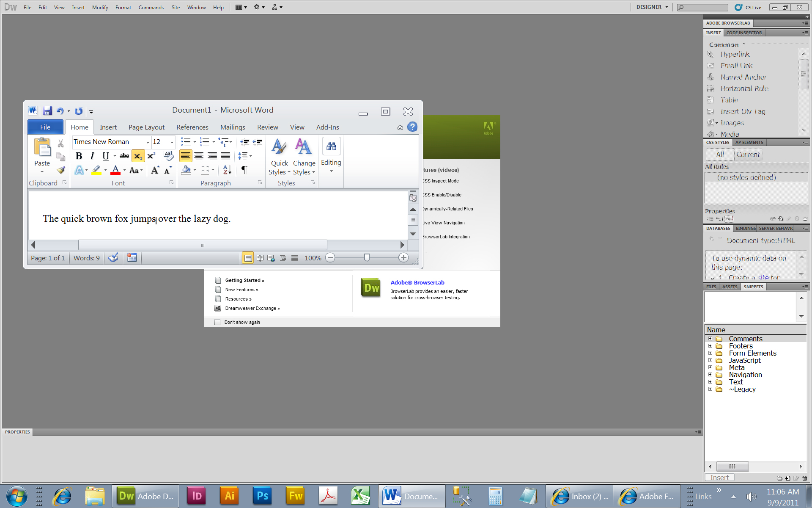Toggle Show/Hide paragraph marks

point(244,170)
